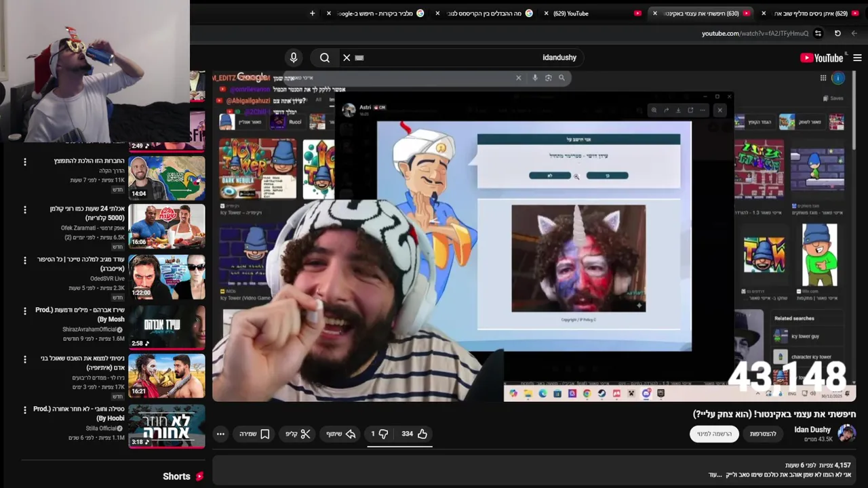
Task: Click the YouTube logo
Action: point(822,58)
